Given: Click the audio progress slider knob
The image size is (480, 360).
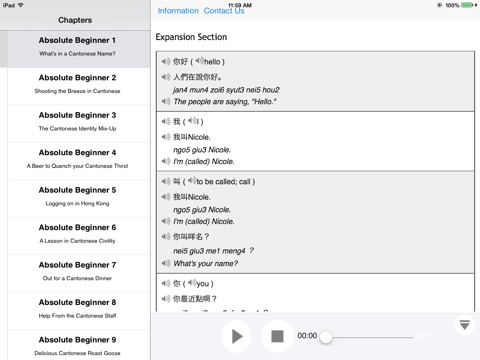Looking at the screenshot, I should 326,337.
